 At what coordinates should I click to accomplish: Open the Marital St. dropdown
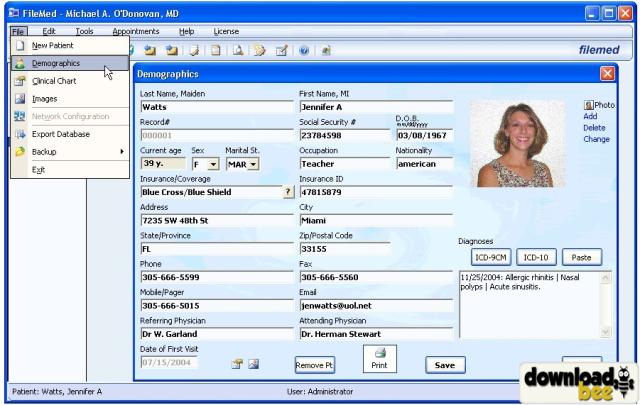point(253,164)
